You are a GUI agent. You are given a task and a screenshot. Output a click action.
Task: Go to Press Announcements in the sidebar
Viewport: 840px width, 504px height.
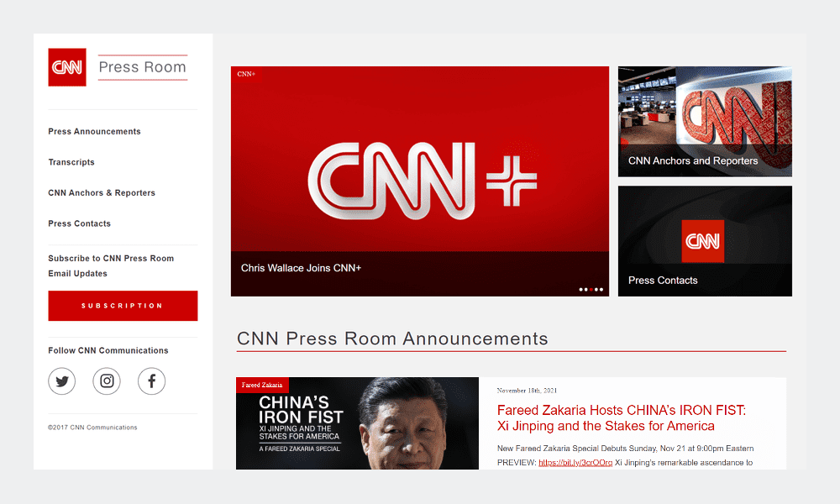coord(94,131)
